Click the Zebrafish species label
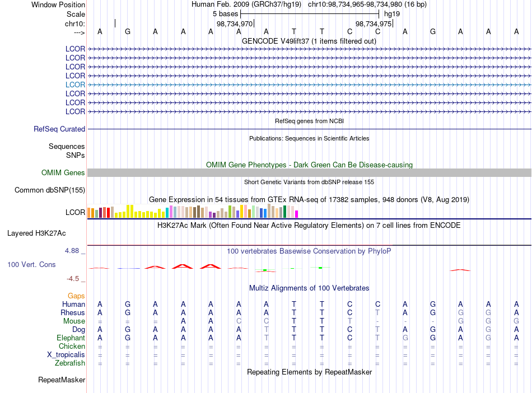This screenshot has height=393, width=532. tap(70, 363)
